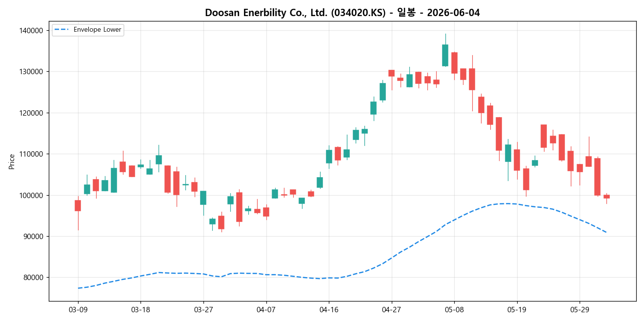Viewport: 644px width, 322px height.
Task: Click the 03-18 x-axis date label
Action: pyautogui.click(x=141, y=309)
